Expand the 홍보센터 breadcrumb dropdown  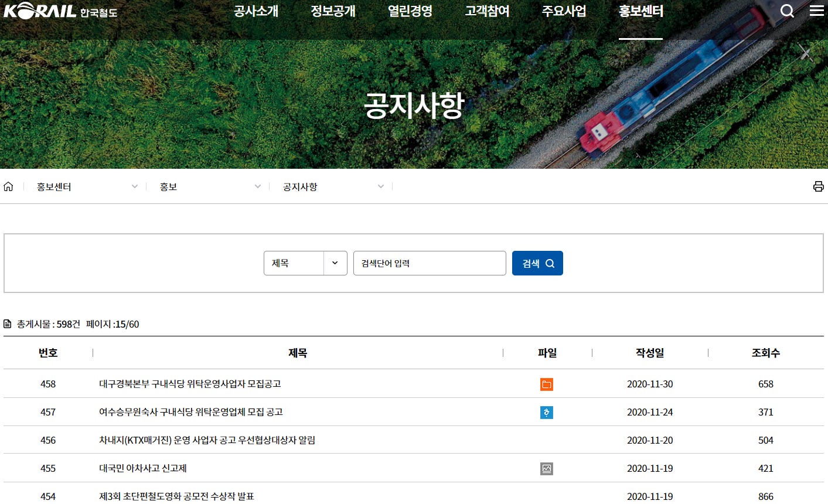point(87,186)
